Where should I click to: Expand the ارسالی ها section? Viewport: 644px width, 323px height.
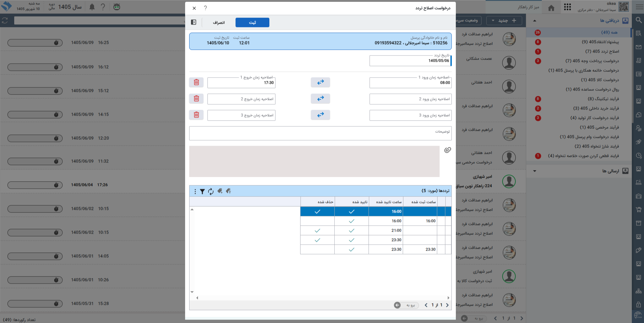point(535,171)
